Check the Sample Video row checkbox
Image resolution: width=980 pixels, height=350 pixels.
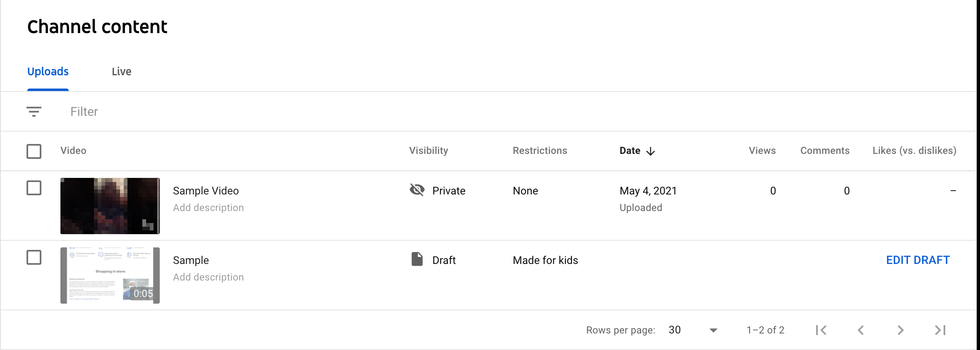pyautogui.click(x=34, y=188)
